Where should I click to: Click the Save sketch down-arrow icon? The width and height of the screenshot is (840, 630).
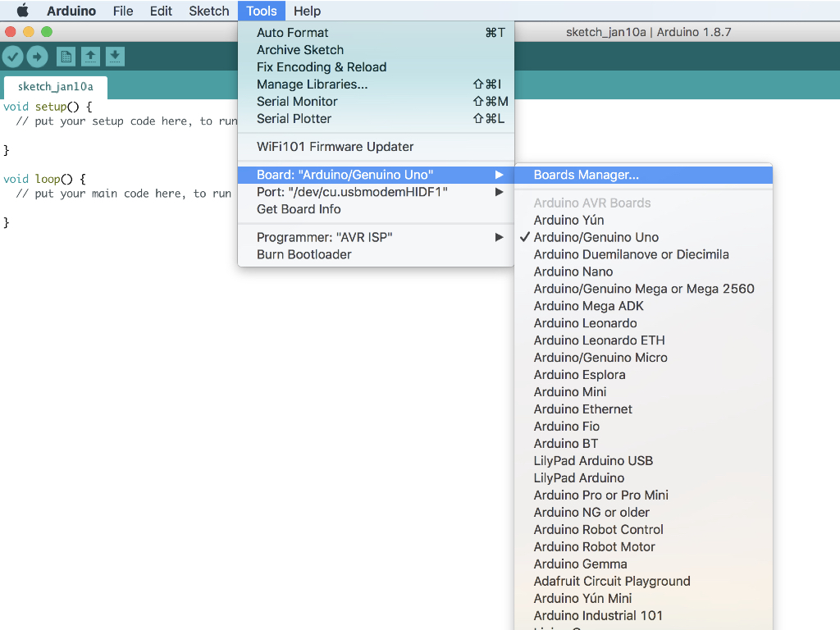click(115, 57)
